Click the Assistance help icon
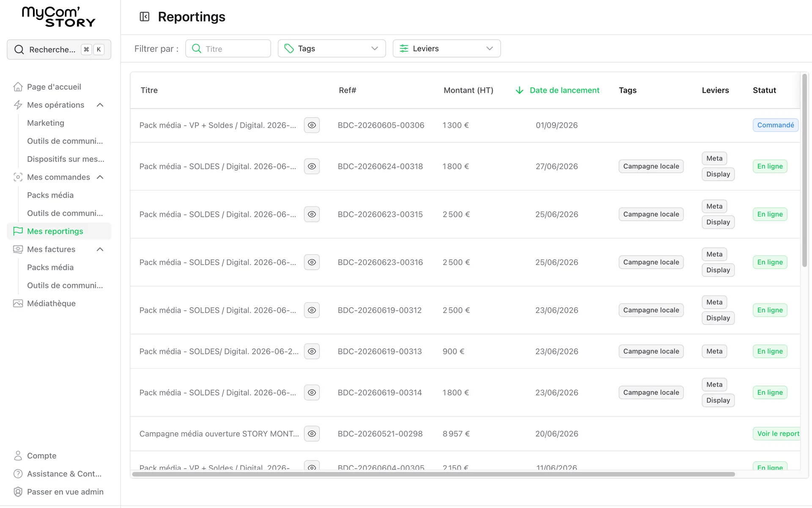Viewport: 812px width, 508px height. coord(18,474)
